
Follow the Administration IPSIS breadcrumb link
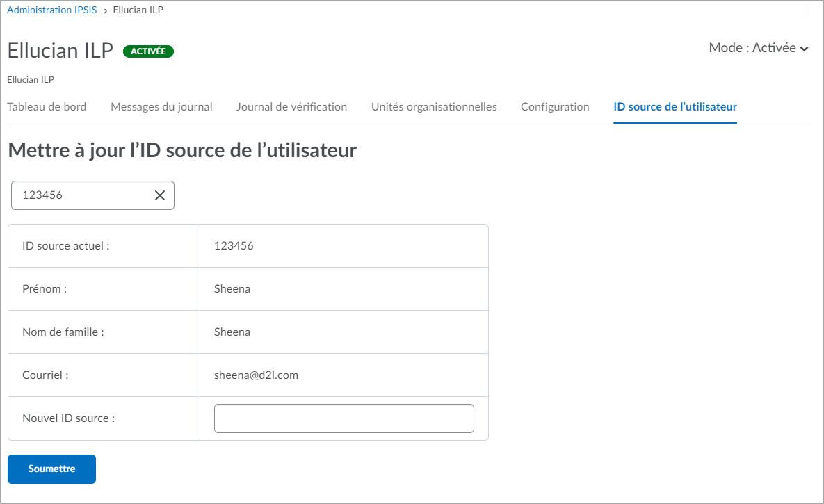pos(52,10)
